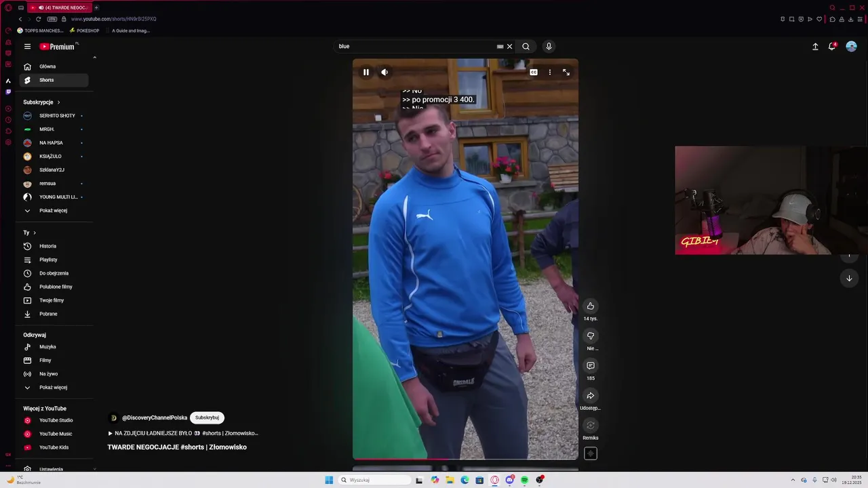
Task: Open Polubione filmy
Action: (x=54, y=287)
